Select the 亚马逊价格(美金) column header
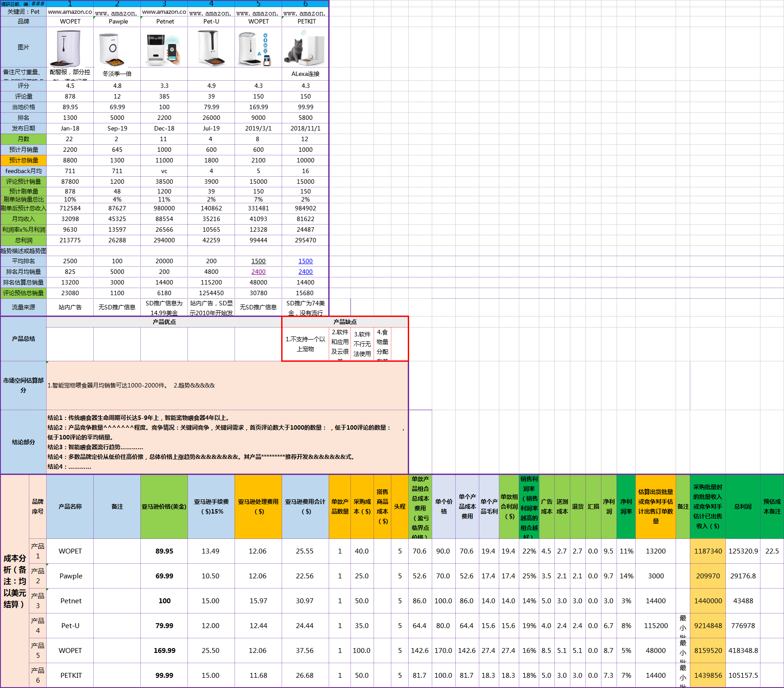This screenshot has width=784, height=688. click(x=164, y=506)
